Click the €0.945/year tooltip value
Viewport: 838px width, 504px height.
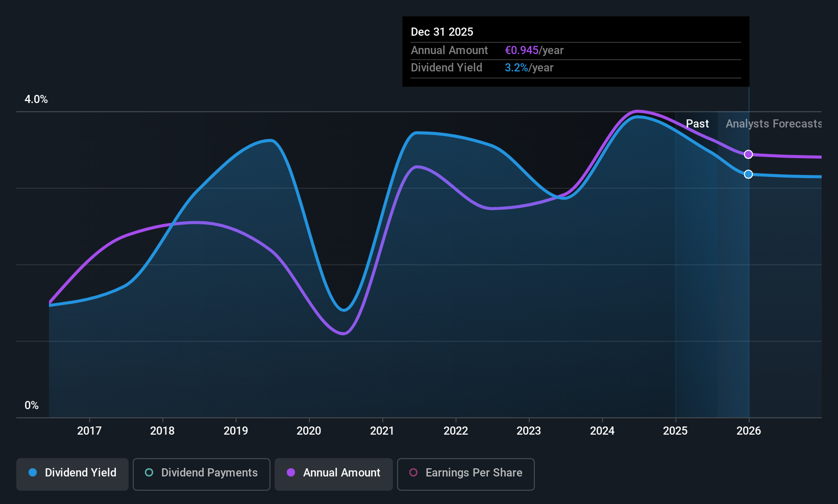coord(534,51)
